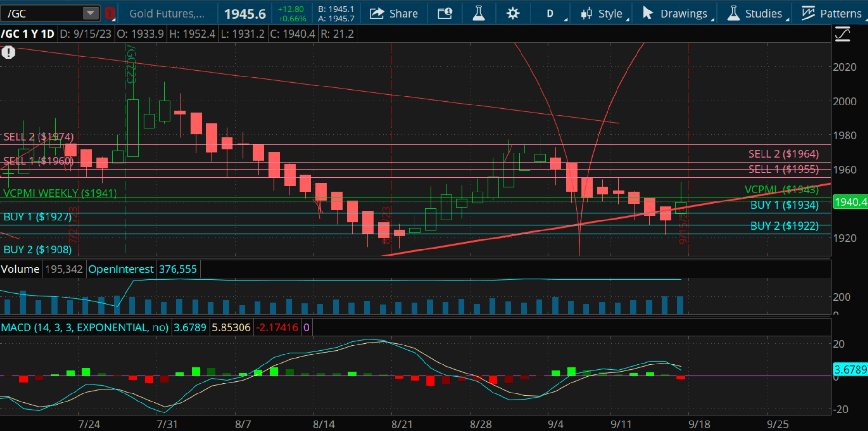Screen dimensions: 868x431
Task: Open the news page icon beside Share
Action: coord(444,13)
